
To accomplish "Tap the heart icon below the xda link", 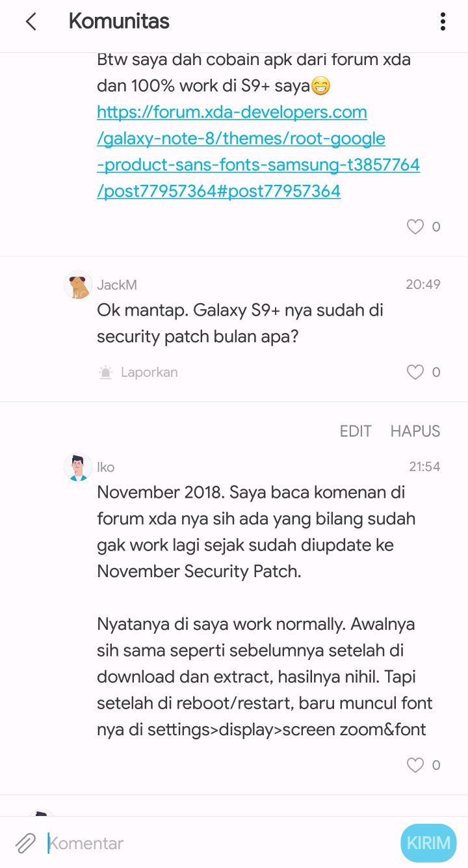I will pos(415,226).
